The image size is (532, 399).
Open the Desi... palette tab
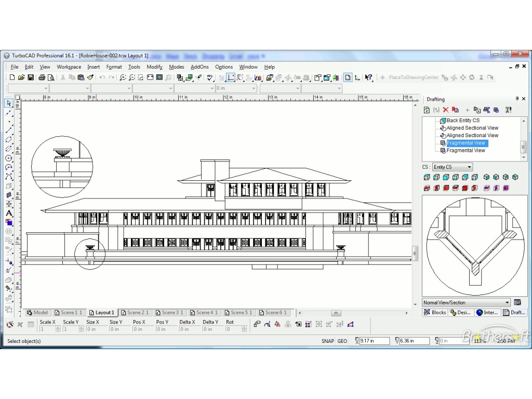[x=461, y=312]
